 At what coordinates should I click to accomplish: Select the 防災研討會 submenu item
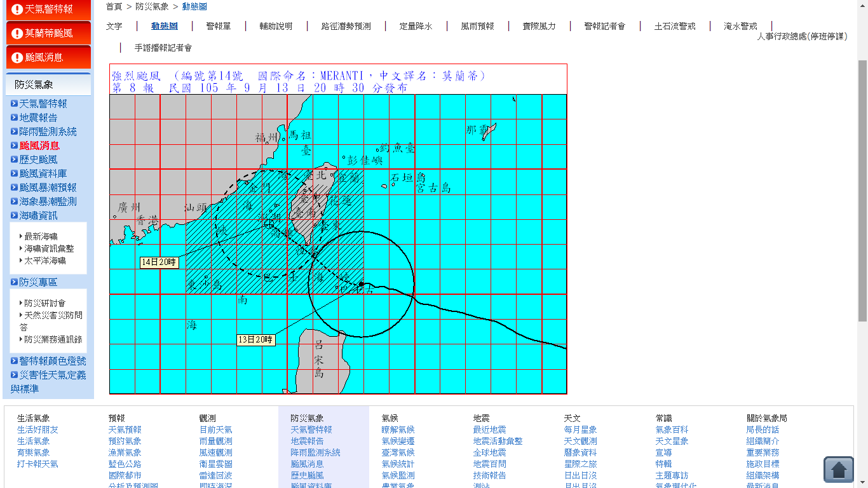tap(44, 303)
